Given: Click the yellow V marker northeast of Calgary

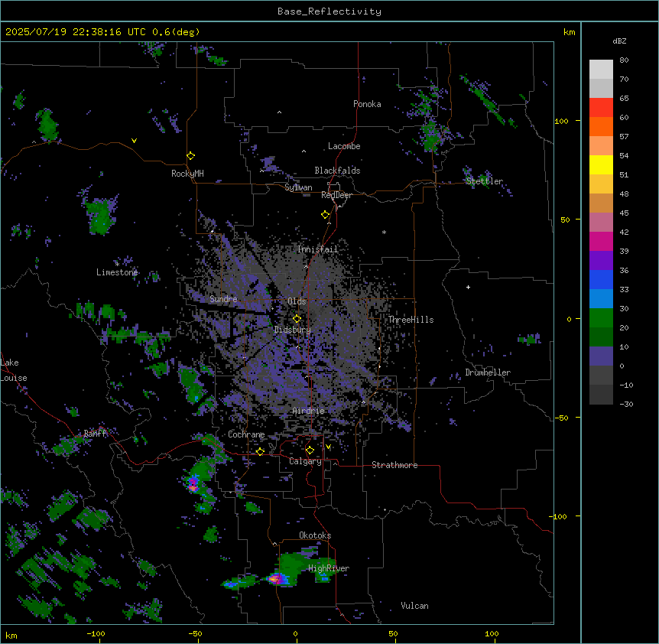Looking at the screenshot, I should pyautogui.click(x=328, y=447).
